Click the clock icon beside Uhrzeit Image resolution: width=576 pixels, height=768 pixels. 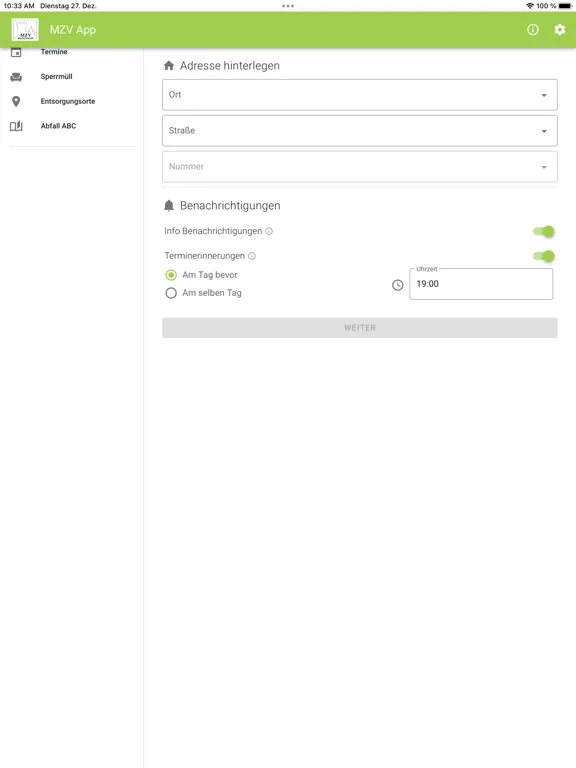pos(398,285)
